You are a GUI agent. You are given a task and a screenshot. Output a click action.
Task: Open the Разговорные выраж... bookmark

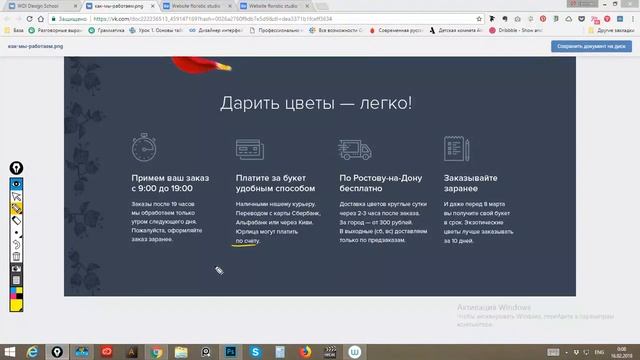[55, 30]
